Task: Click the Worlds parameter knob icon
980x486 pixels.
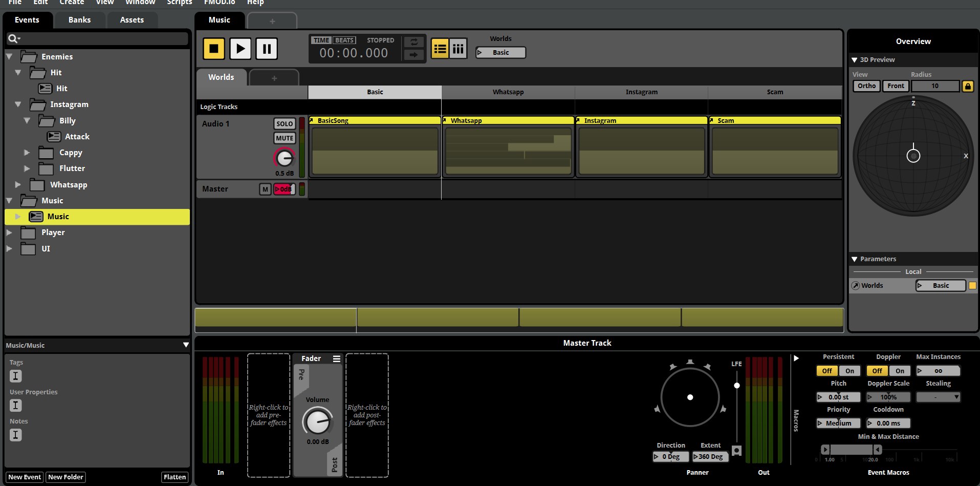Action: [856, 286]
